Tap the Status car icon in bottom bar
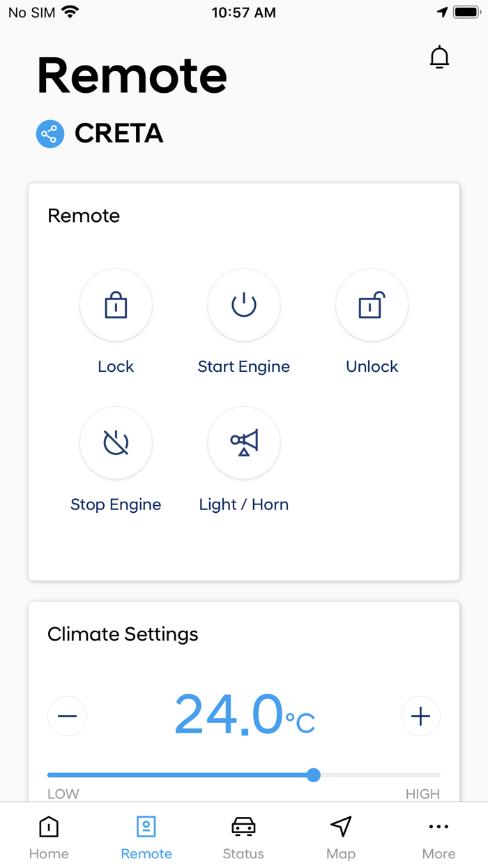 [243, 826]
